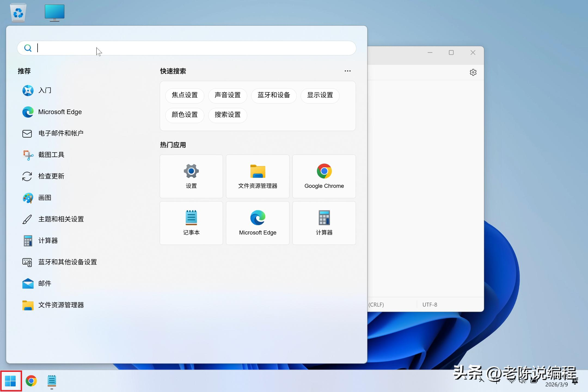Viewport: 588px width, 392px height.
Task: Open Bluetooth and devices (蓝牙和设备) chip
Action: tap(274, 95)
